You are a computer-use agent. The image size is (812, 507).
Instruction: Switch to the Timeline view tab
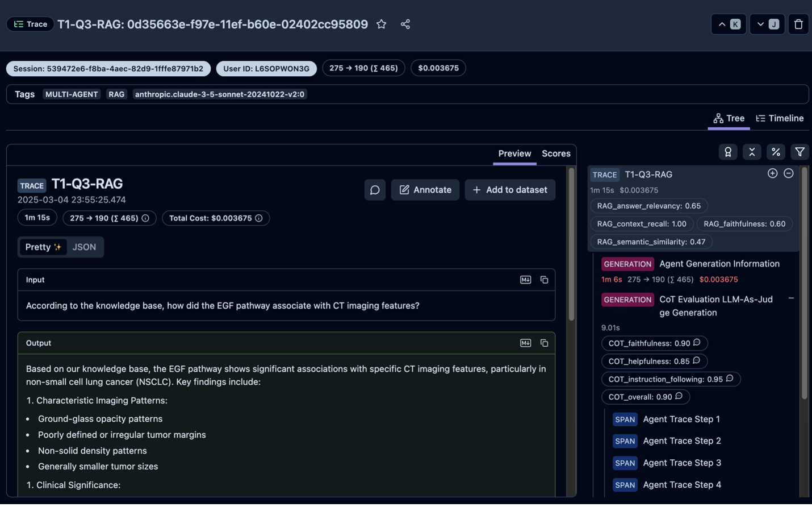[x=780, y=118]
